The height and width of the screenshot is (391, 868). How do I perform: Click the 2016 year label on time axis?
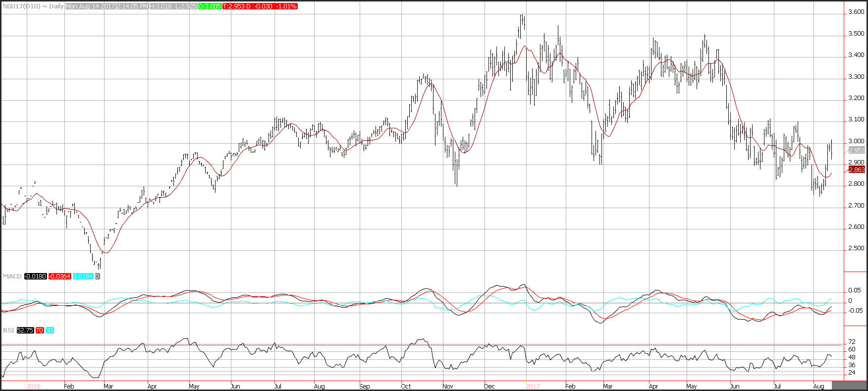[x=33, y=386]
